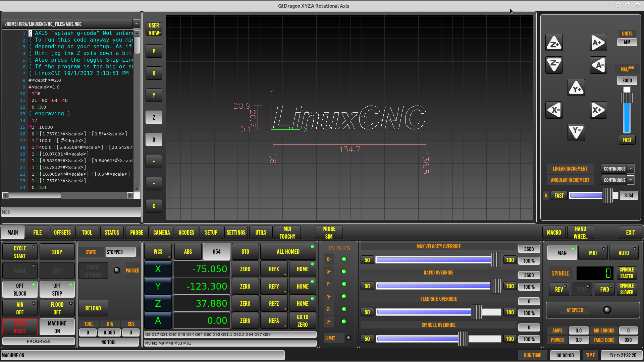
Task: Switch preview to X view
Action: point(154,73)
